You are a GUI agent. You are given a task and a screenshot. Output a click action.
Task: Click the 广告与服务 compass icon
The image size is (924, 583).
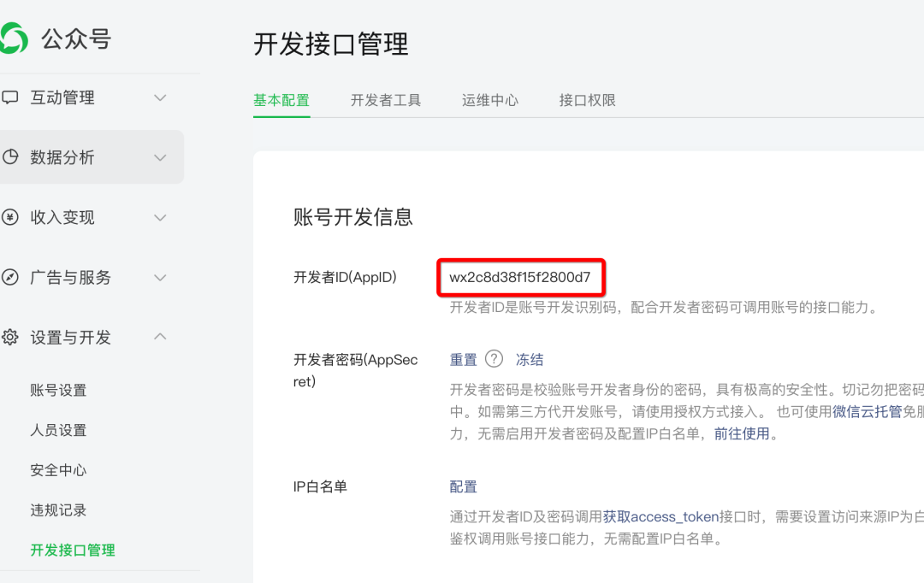(10, 277)
